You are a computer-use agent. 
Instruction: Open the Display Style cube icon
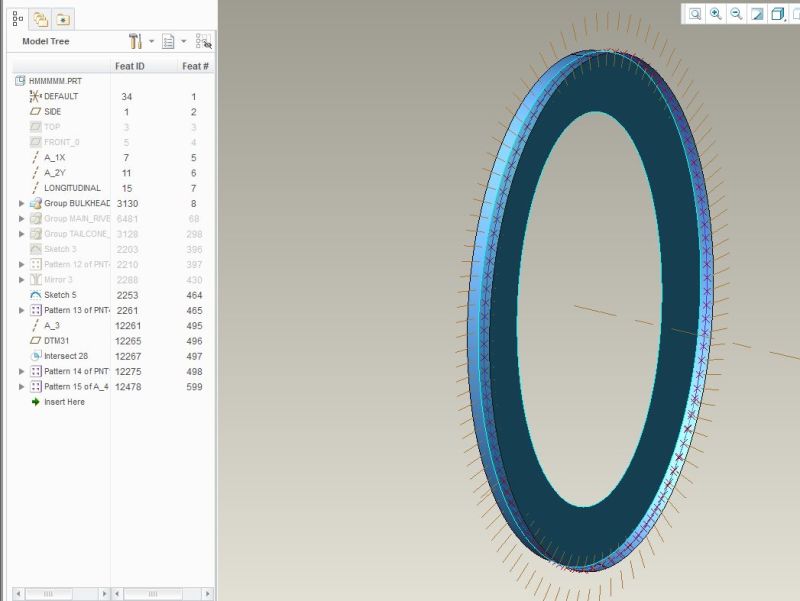tap(778, 14)
